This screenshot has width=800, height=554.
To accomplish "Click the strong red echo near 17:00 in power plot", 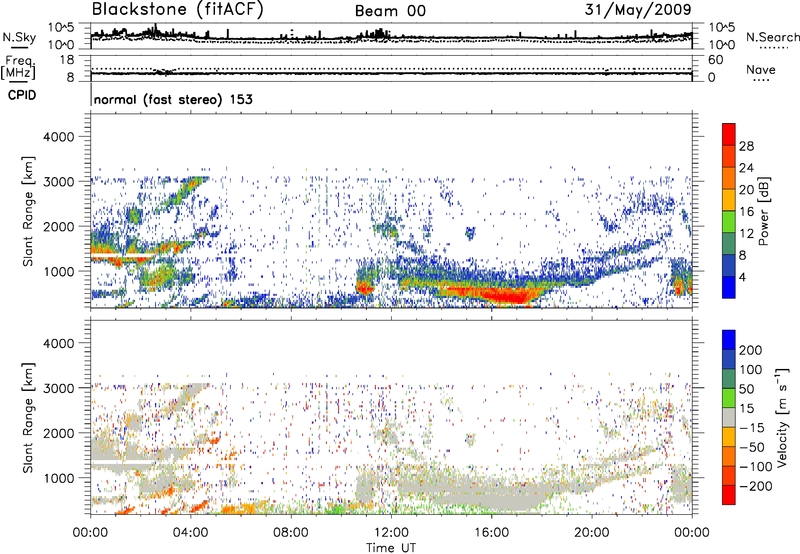I will [x=508, y=295].
